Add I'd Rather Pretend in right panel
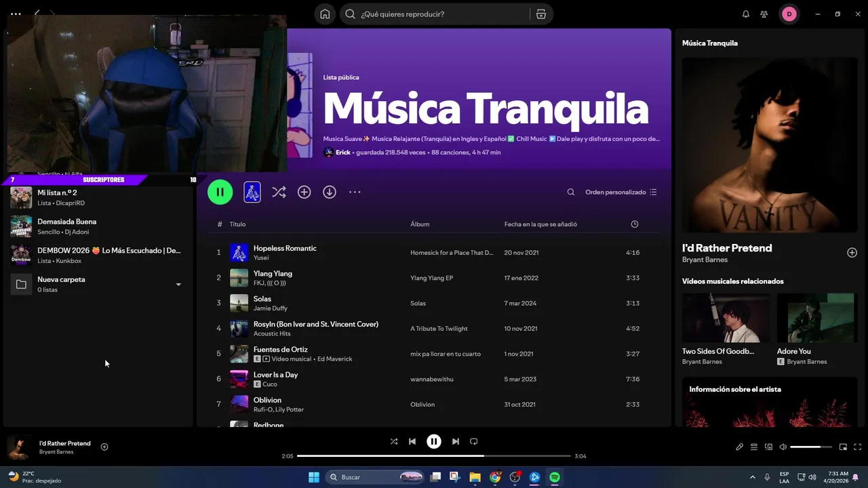Viewport: 868px width, 488px height. 852,253
